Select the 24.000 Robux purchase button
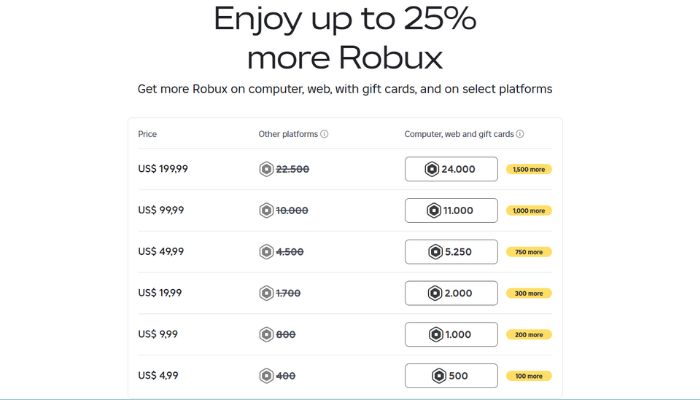Image resolution: width=700 pixels, height=400 pixels. 451,169
